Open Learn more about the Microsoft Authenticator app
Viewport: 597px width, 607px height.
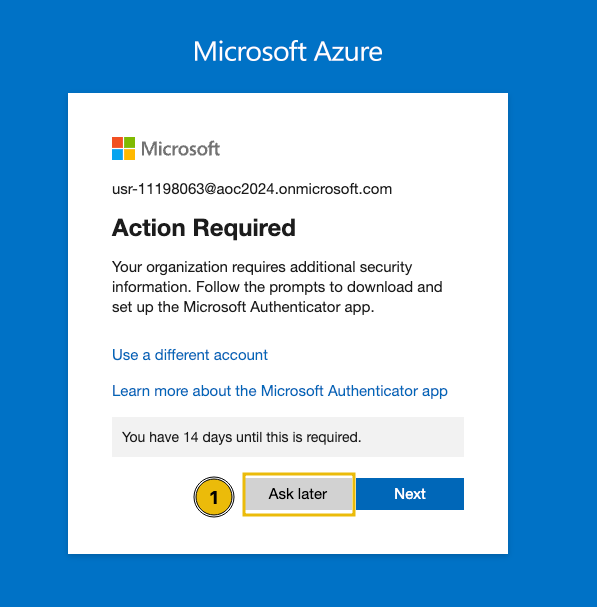280,391
